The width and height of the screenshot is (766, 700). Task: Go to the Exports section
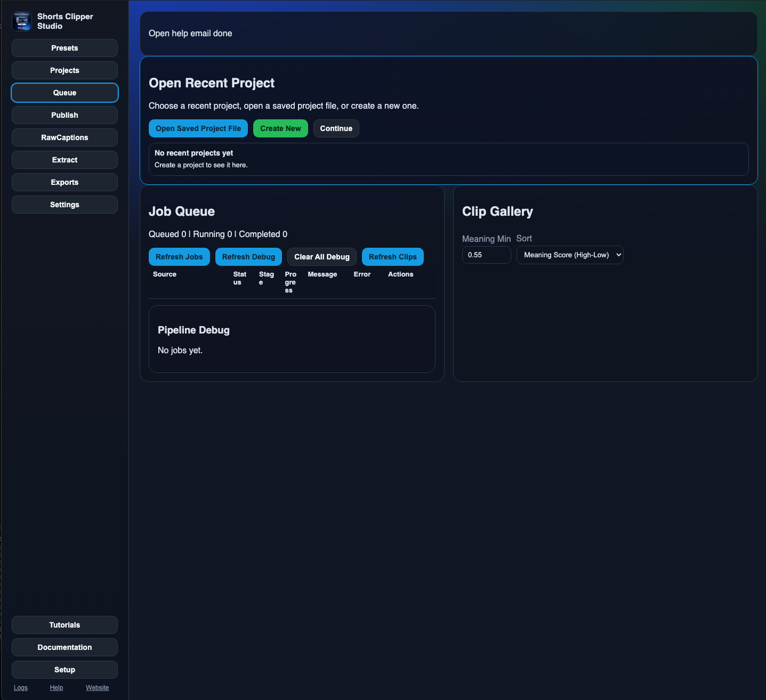pos(64,182)
